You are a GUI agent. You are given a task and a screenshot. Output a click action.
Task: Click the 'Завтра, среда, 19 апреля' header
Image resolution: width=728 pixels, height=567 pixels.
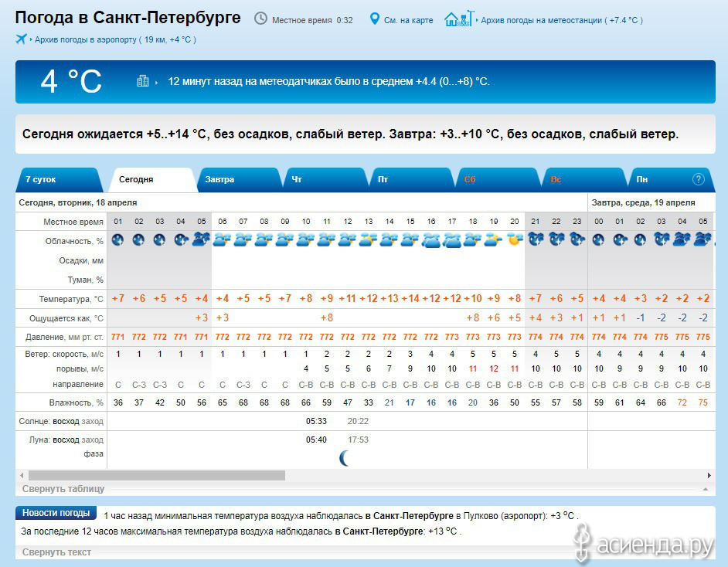643,202
